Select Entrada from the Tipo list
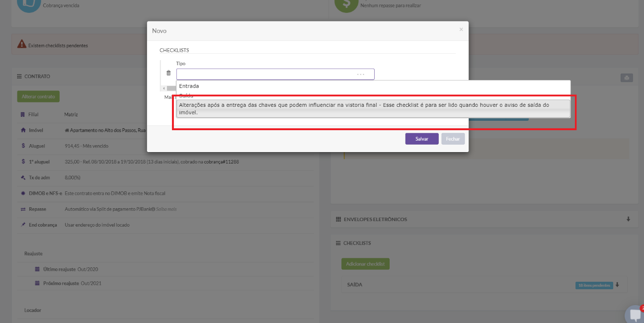The height and width of the screenshot is (323, 644). [x=189, y=86]
